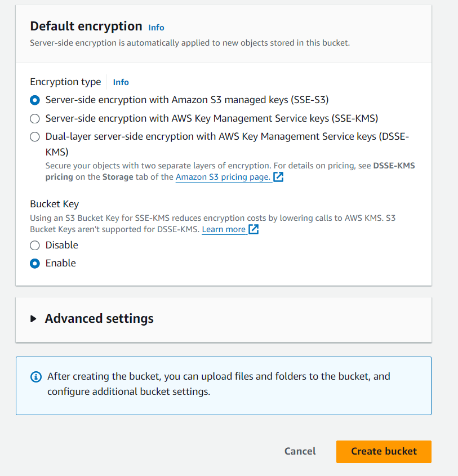Follow the Learn more link under Bucket Key
458x476 pixels.
[x=224, y=229]
